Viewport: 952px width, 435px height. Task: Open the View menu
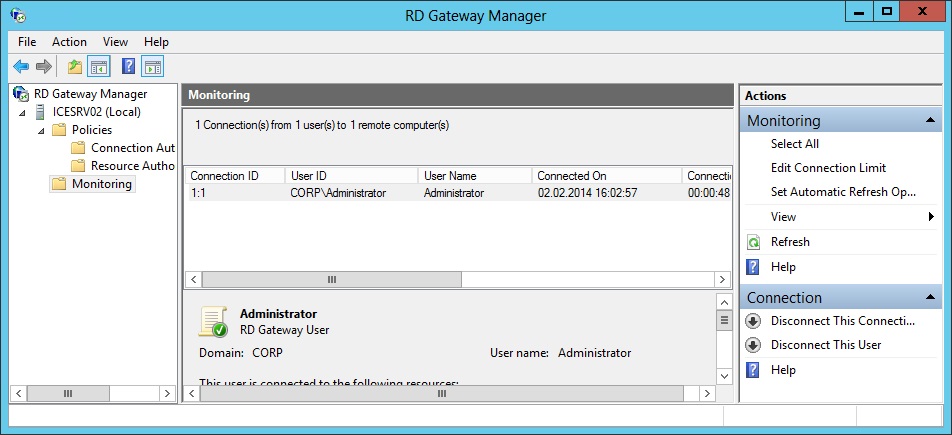[115, 42]
